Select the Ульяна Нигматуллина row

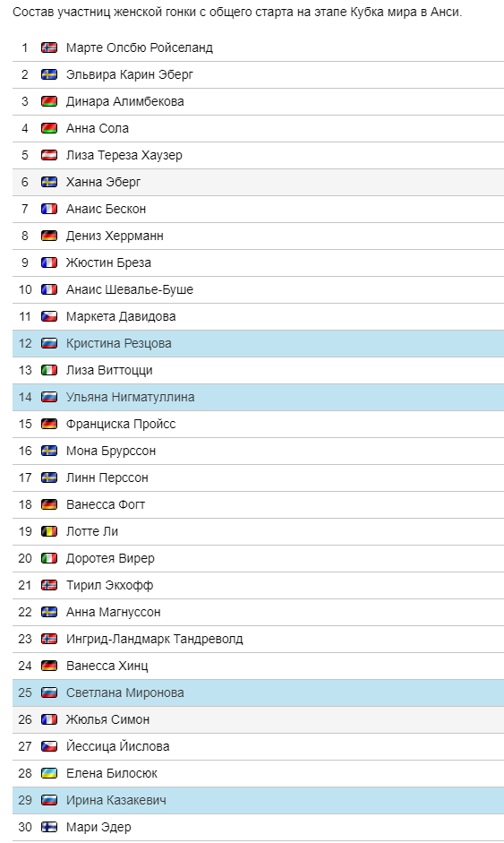[x=258, y=397]
